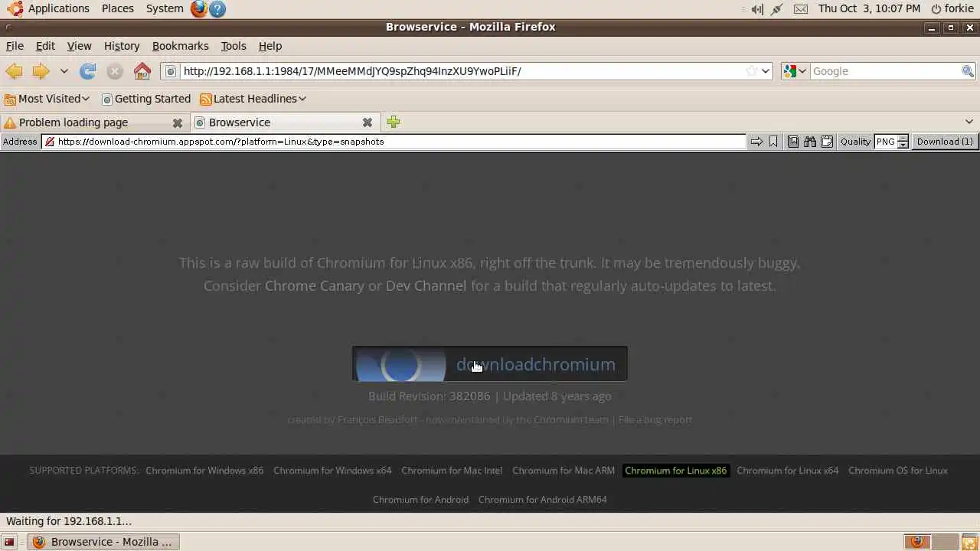Click the Browservice bookmark ribbon icon
This screenshot has width=980, height=551.
pyautogui.click(x=773, y=142)
